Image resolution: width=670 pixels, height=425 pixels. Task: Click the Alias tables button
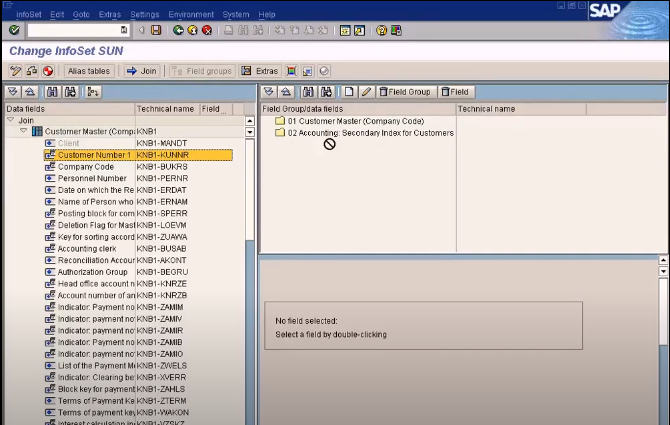pos(89,71)
